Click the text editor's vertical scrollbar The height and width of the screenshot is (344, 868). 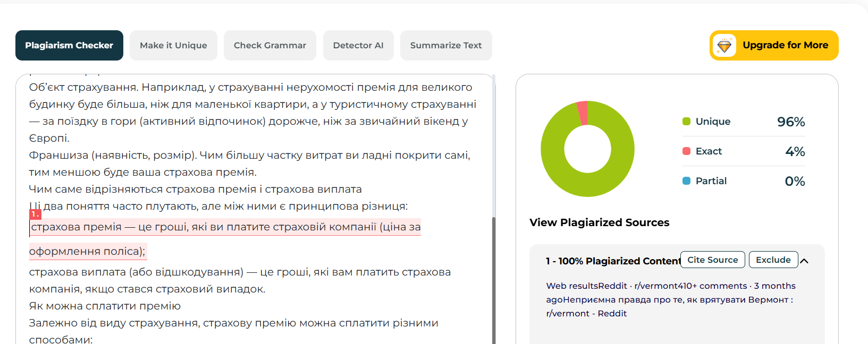[x=494, y=265]
